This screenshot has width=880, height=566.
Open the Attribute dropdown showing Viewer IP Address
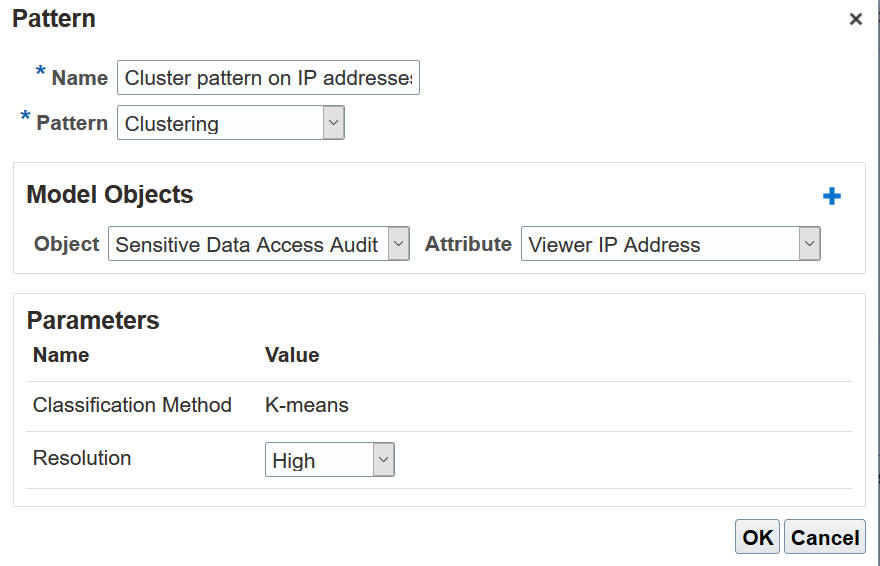809,244
